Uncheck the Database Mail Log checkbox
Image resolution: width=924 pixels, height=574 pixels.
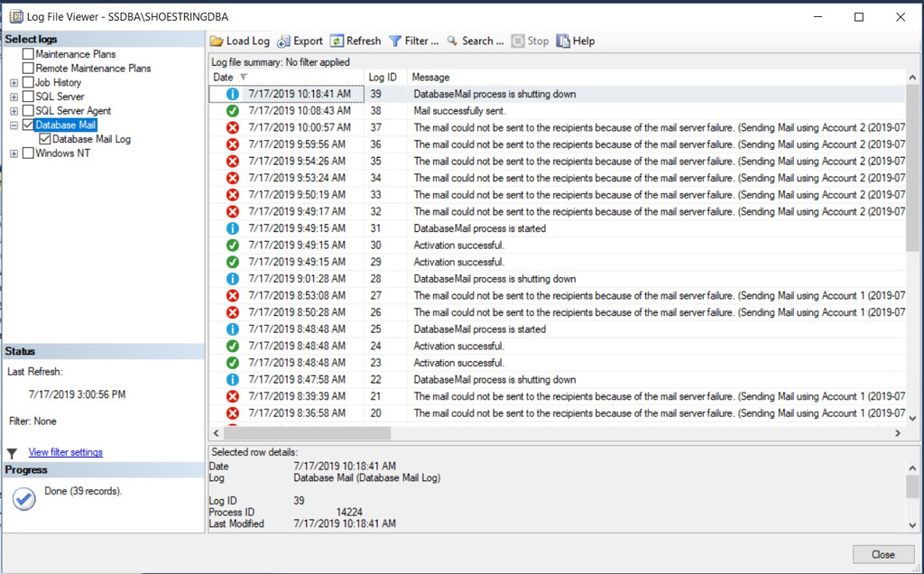pyautogui.click(x=46, y=139)
